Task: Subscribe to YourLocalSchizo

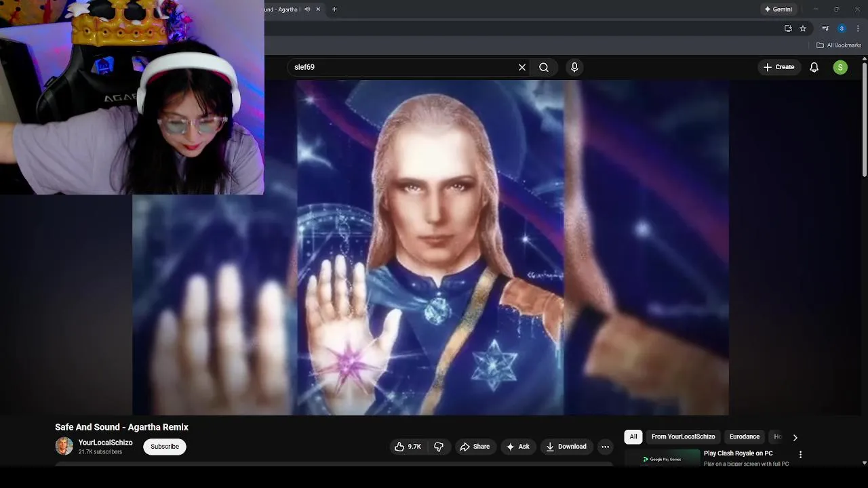Action: coord(165,447)
